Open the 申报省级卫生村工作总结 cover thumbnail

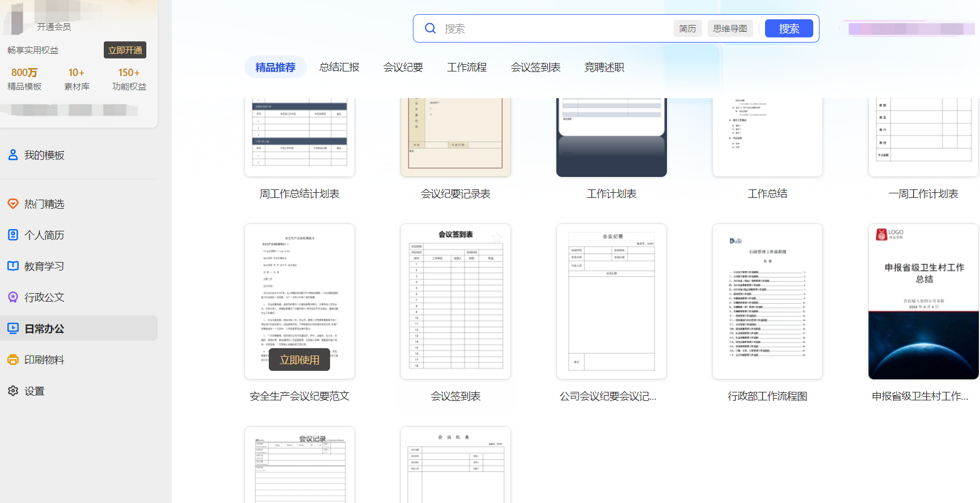pyautogui.click(x=923, y=301)
